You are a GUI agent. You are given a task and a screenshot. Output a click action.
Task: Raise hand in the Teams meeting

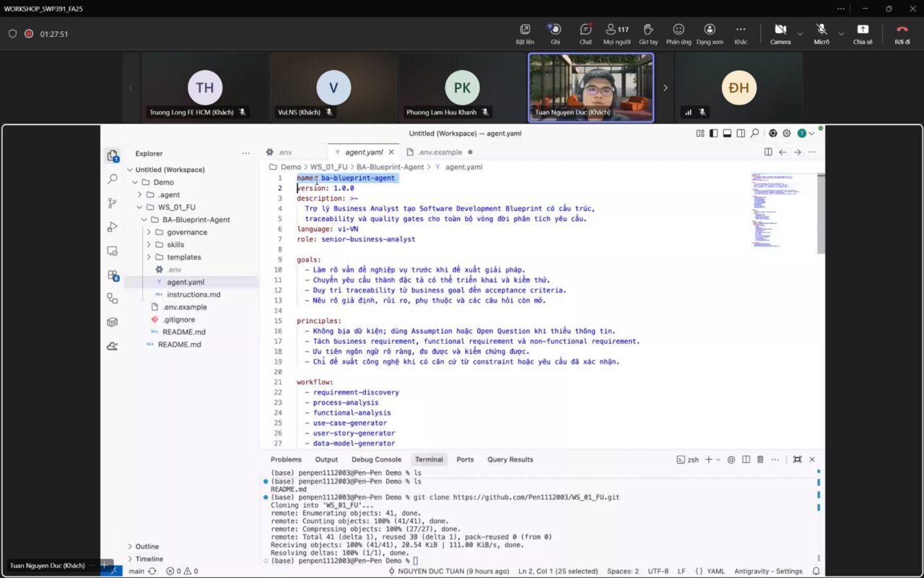tap(648, 33)
